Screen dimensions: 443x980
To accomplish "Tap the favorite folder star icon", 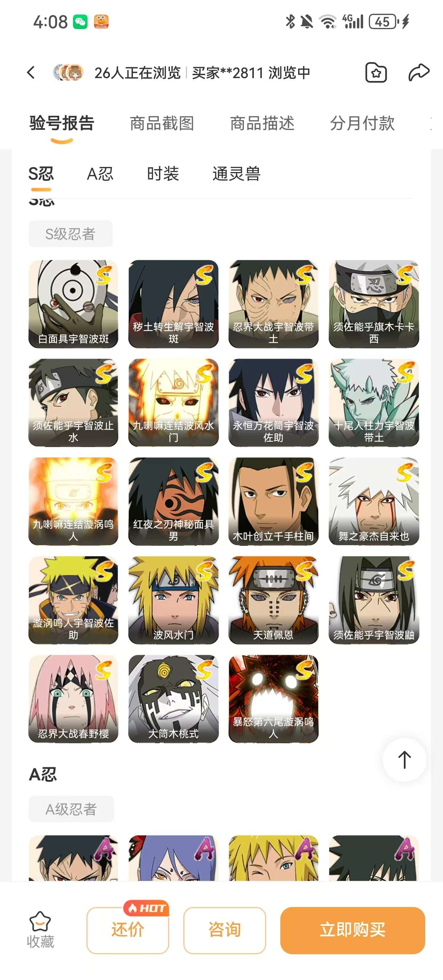I will (x=376, y=72).
